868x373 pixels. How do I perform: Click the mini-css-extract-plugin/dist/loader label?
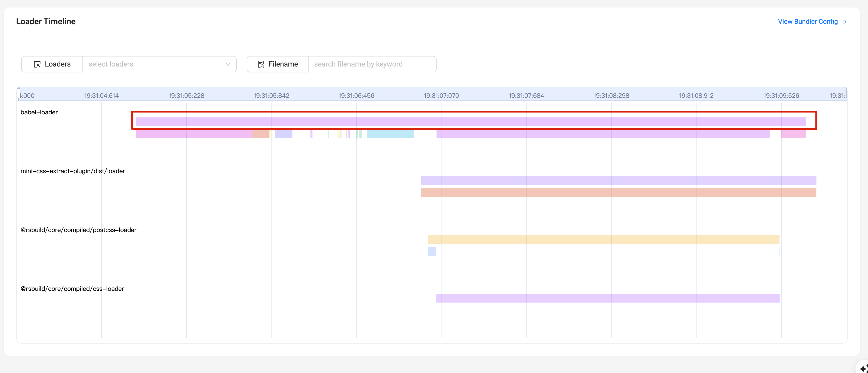73,171
